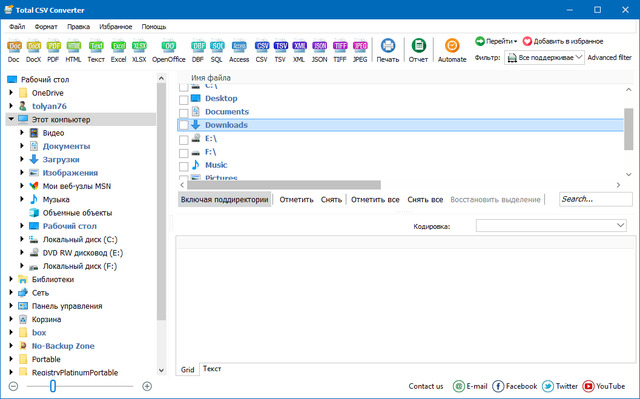The width and height of the screenshot is (640, 399).
Task: Tick the Documents checkbox
Action: (x=184, y=113)
